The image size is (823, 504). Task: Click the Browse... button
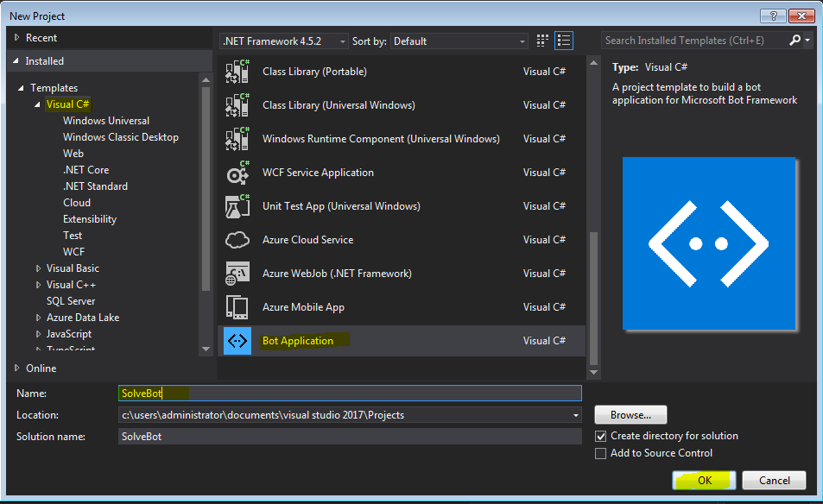click(631, 415)
